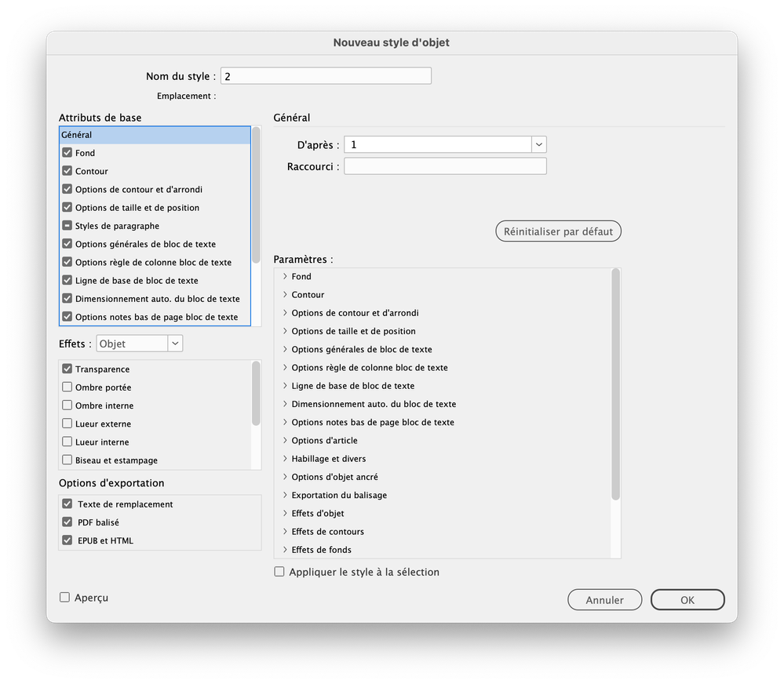Enable the Ombre portée effect

pyautogui.click(x=67, y=387)
